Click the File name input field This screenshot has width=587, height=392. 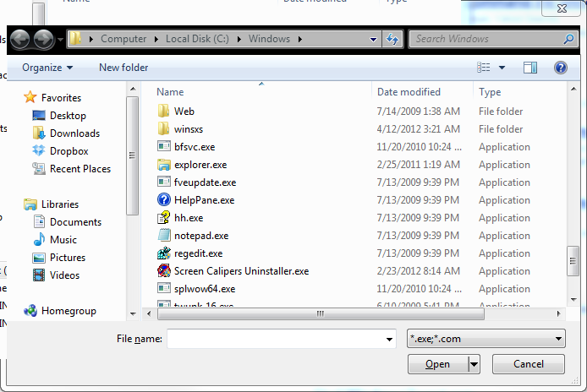282,339
